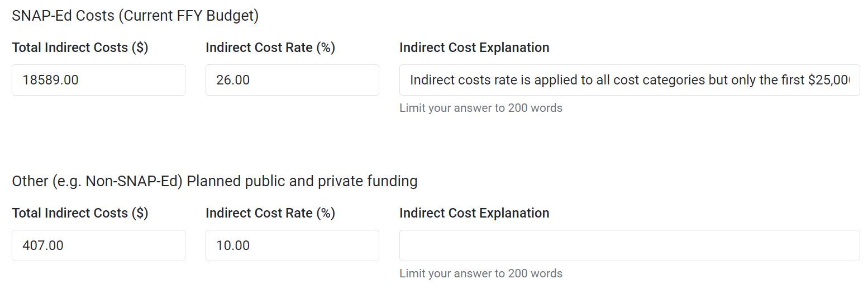Click the SNAP-Ed Indirect Cost Explanation textbox

click(x=629, y=80)
